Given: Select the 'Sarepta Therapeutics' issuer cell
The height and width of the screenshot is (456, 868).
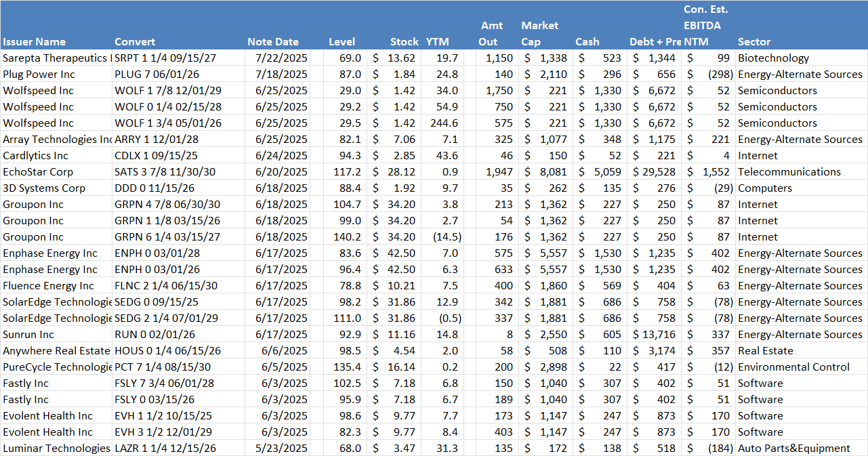Looking at the screenshot, I should point(56,58).
